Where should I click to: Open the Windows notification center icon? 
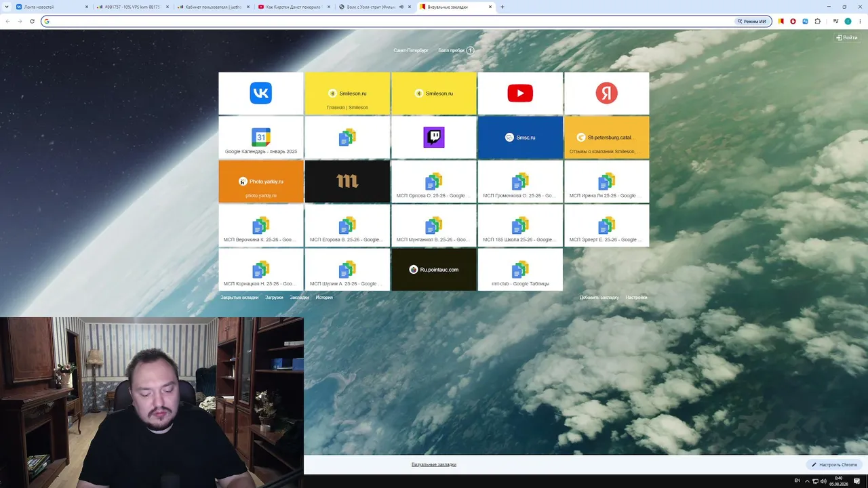(x=857, y=481)
